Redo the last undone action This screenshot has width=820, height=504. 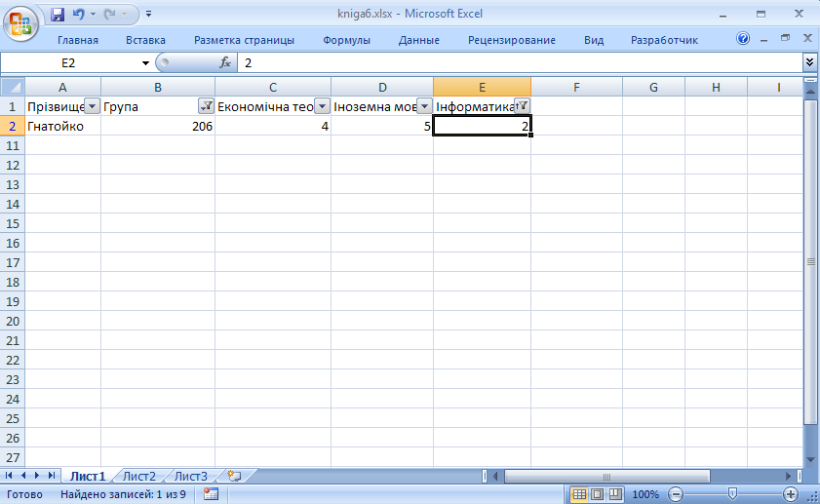(x=109, y=14)
